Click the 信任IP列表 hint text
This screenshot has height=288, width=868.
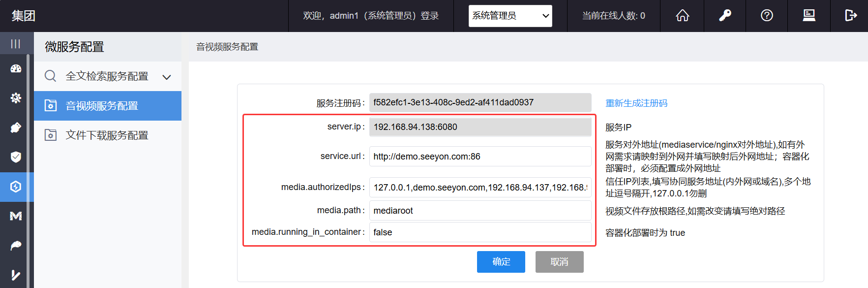point(708,188)
